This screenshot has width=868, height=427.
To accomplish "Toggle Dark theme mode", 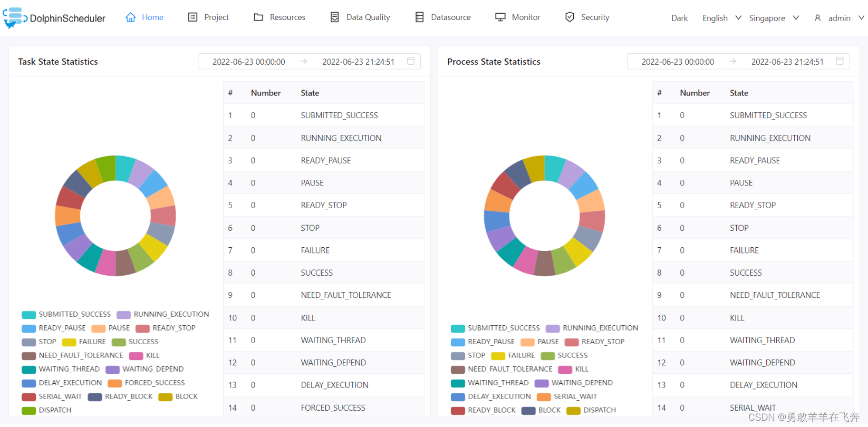I will point(679,18).
